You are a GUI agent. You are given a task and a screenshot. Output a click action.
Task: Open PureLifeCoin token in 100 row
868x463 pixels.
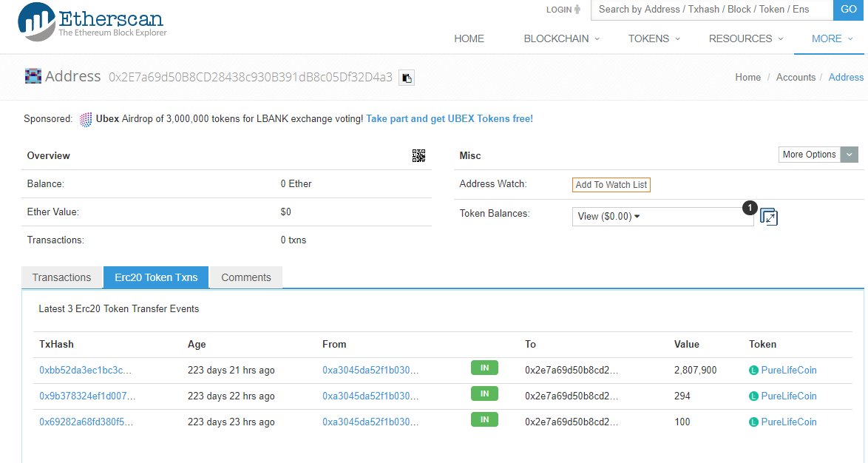click(789, 422)
